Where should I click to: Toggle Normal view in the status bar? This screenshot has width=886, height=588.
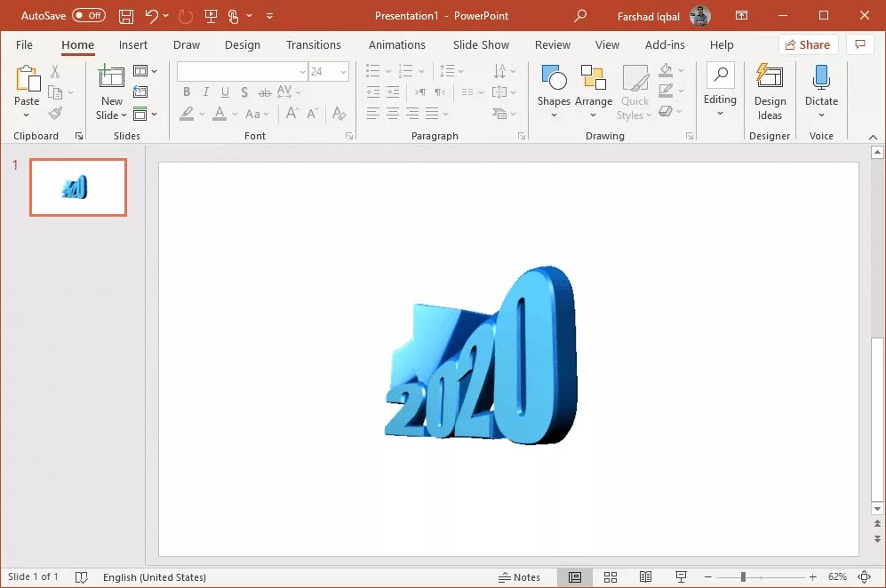click(x=575, y=576)
